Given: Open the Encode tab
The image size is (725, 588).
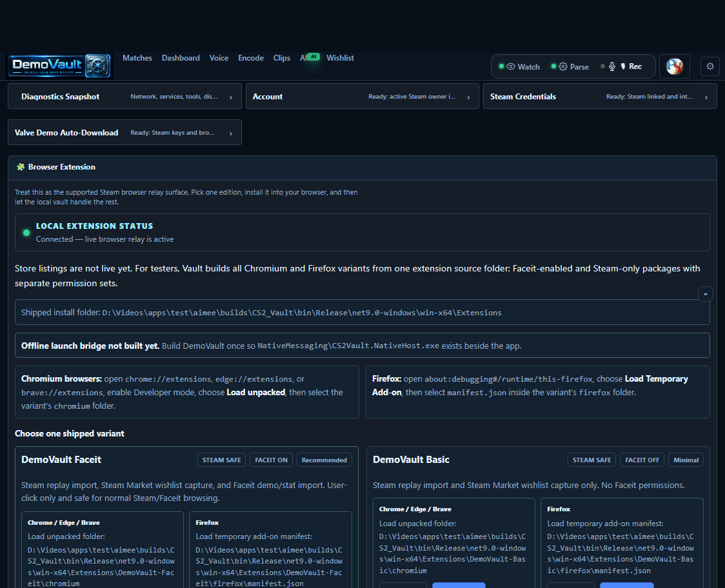Looking at the screenshot, I should pos(251,58).
